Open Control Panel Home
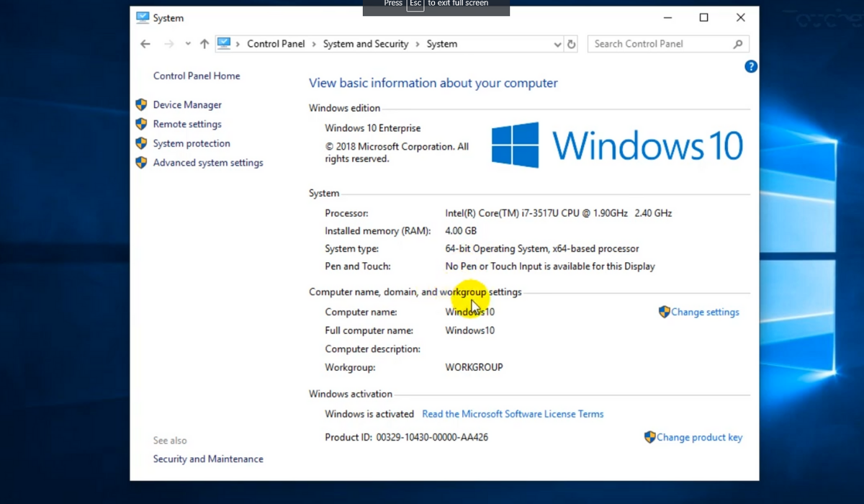The height and width of the screenshot is (504, 864). point(197,76)
